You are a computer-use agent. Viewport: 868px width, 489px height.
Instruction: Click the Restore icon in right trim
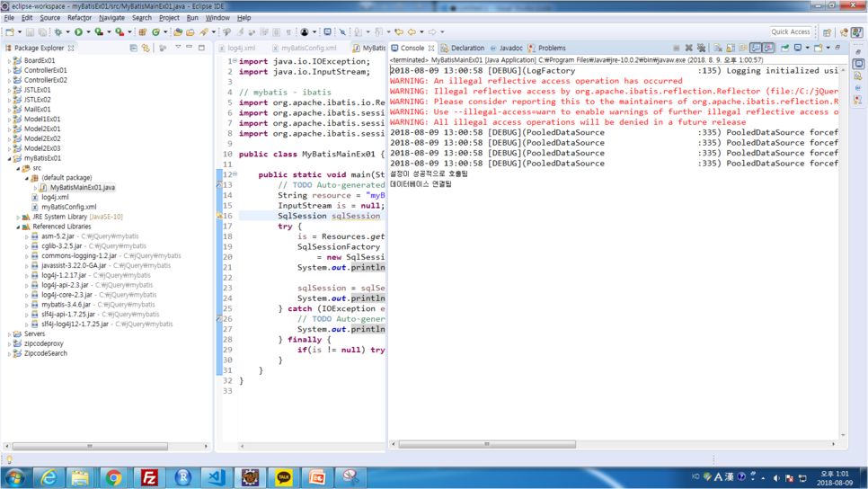(x=858, y=52)
